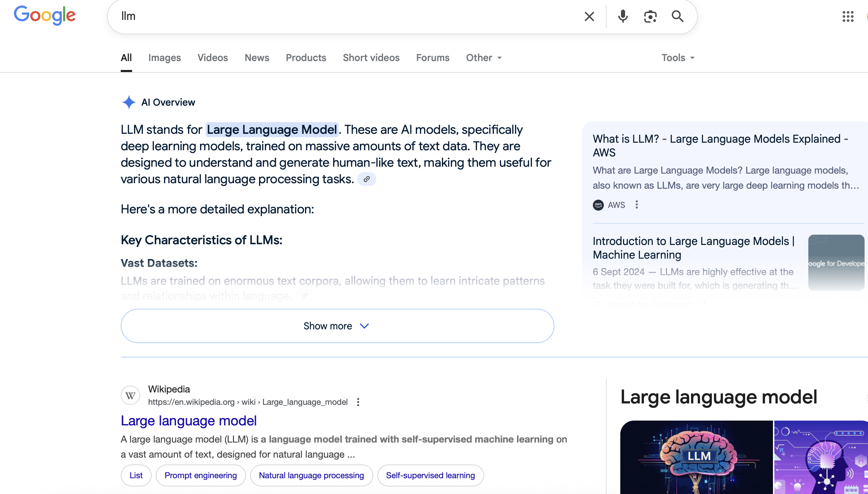
Task: Expand the AI Overview with Show more
Action: 337,326
